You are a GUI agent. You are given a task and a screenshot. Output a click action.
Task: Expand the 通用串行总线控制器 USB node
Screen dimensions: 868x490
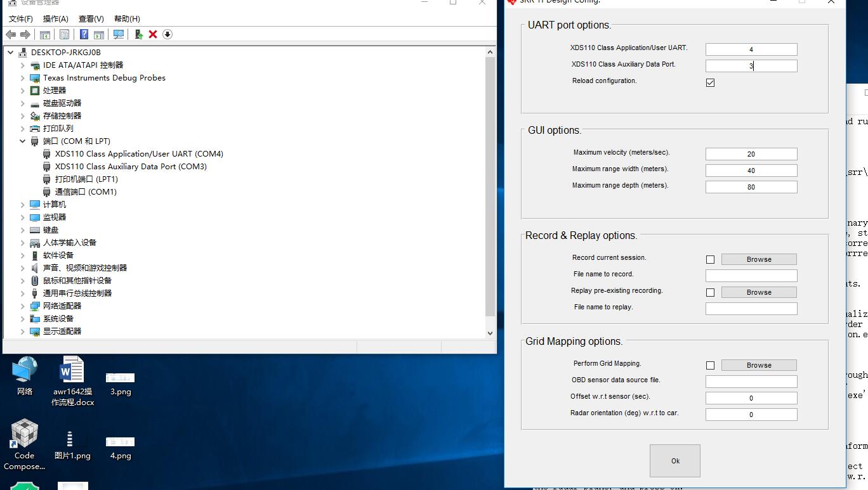click(x=23, y=293)
